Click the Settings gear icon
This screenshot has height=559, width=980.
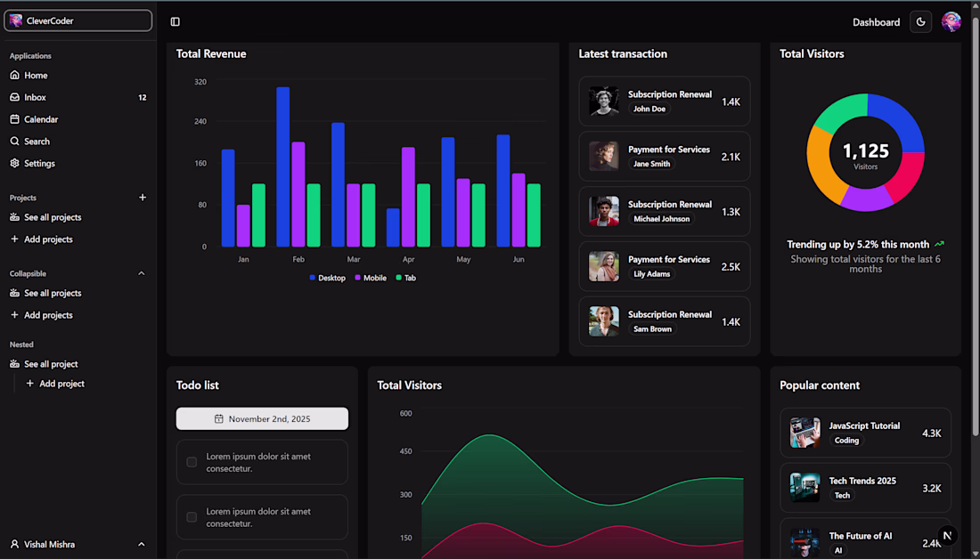(x=15, y=163)
